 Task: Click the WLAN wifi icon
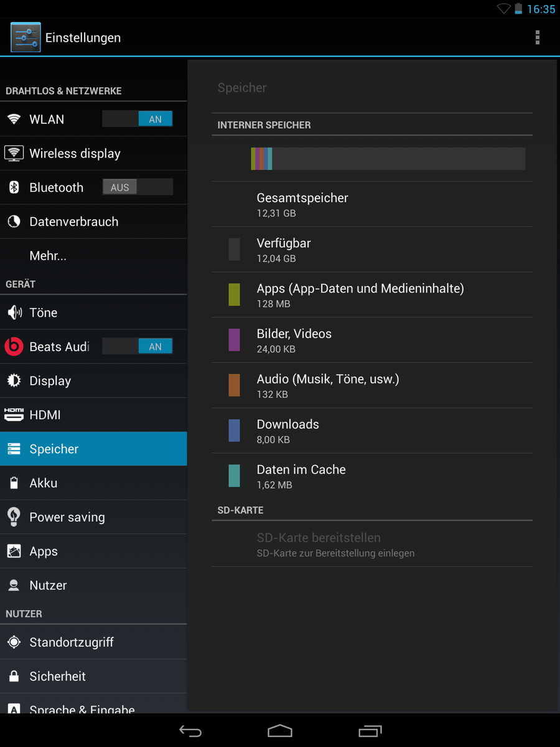(14, 119)
